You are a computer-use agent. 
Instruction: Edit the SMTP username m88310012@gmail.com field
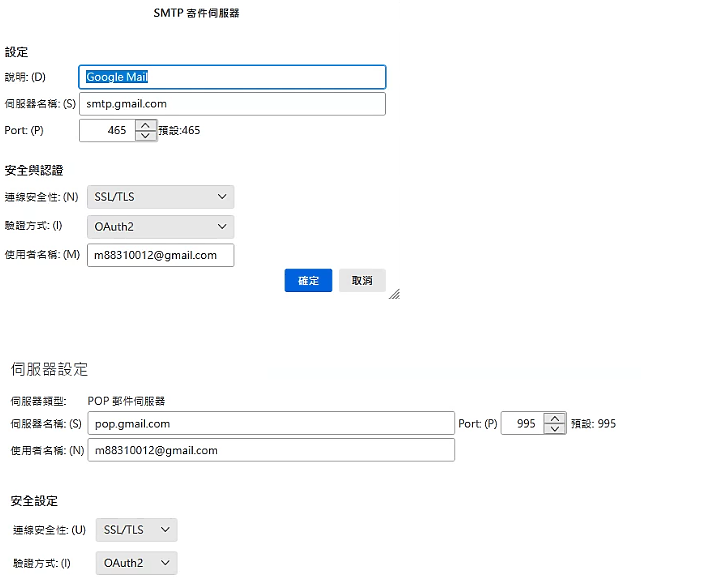160,255
